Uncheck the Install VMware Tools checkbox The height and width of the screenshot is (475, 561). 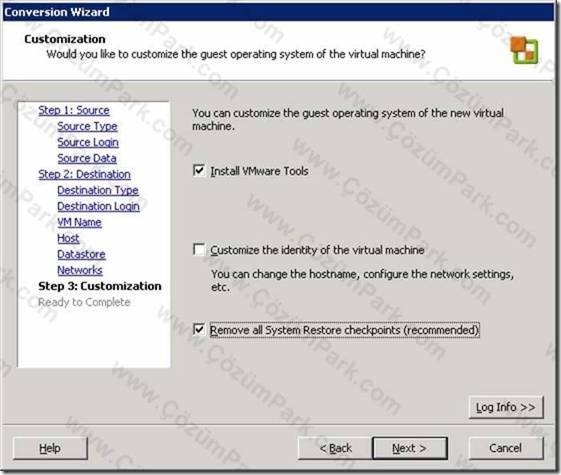(199, 170)
